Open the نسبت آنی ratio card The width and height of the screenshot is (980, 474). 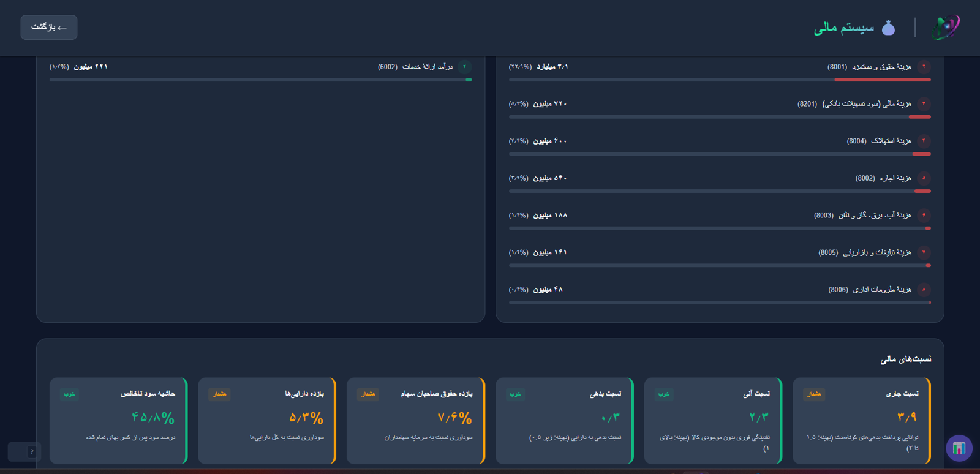(713, 421)
